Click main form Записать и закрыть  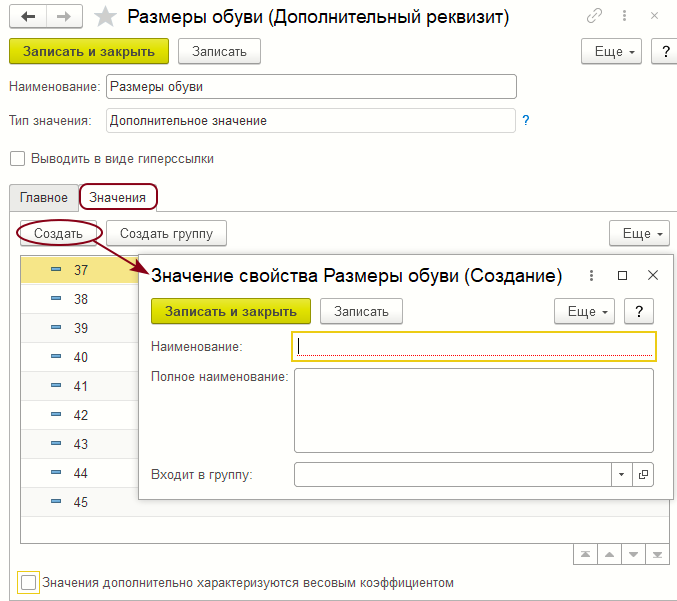point(89,51)
